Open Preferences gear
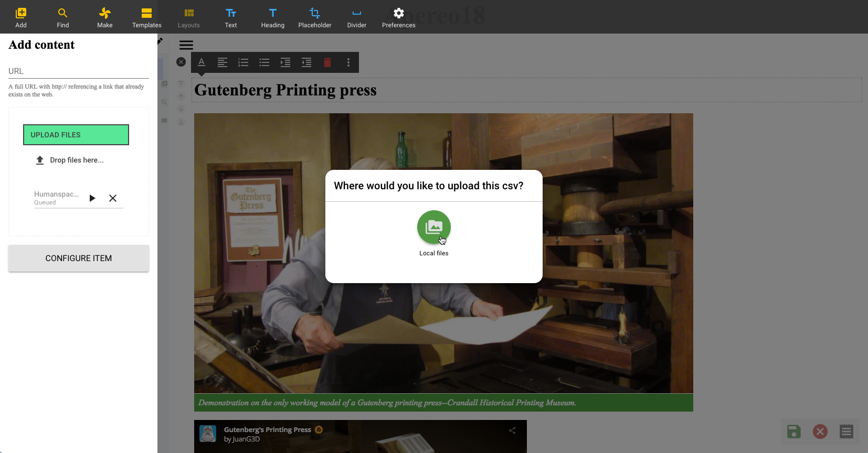 (399, 17)
